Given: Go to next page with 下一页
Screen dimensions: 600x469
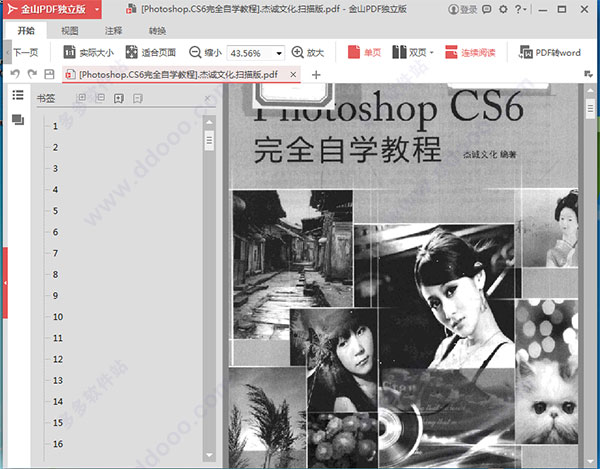Looking at the screenshot, I should 25,52.
